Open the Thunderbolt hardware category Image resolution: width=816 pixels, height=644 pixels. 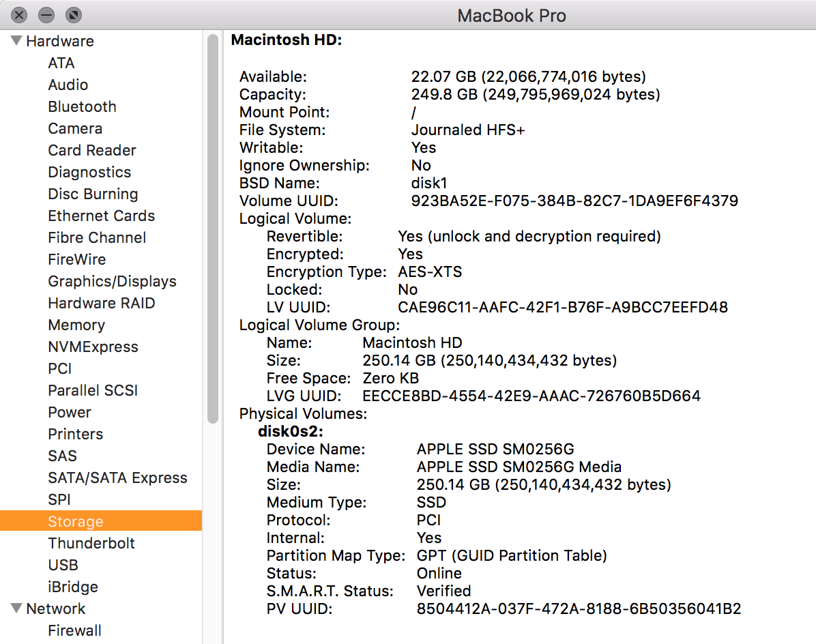click(x=91, y=543)
